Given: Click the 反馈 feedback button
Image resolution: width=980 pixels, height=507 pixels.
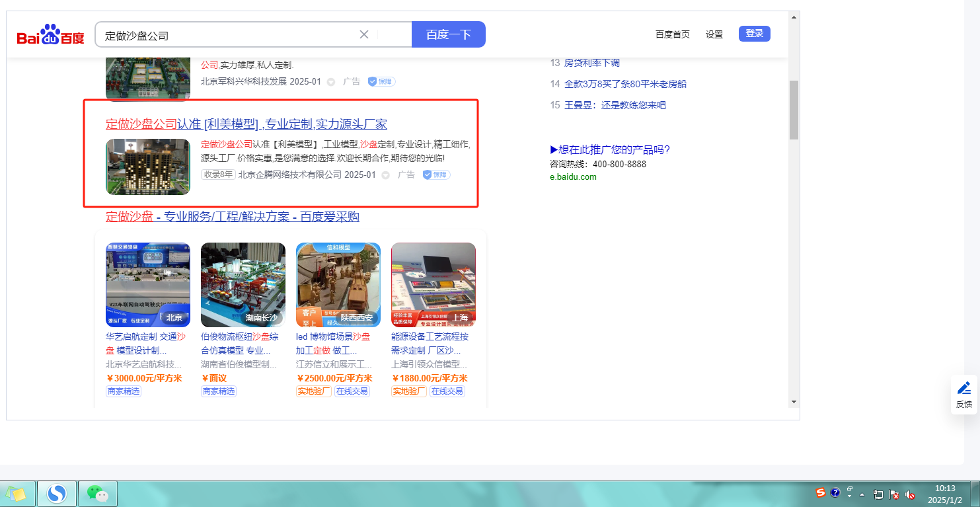Looking at the screenshot, I should [964, 395].
